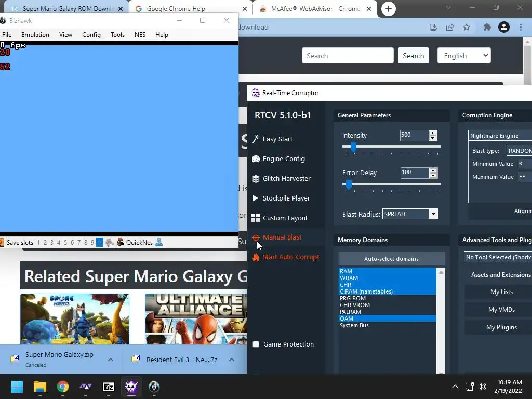
Task: Click the website Search button
Action: click(413, 56)
